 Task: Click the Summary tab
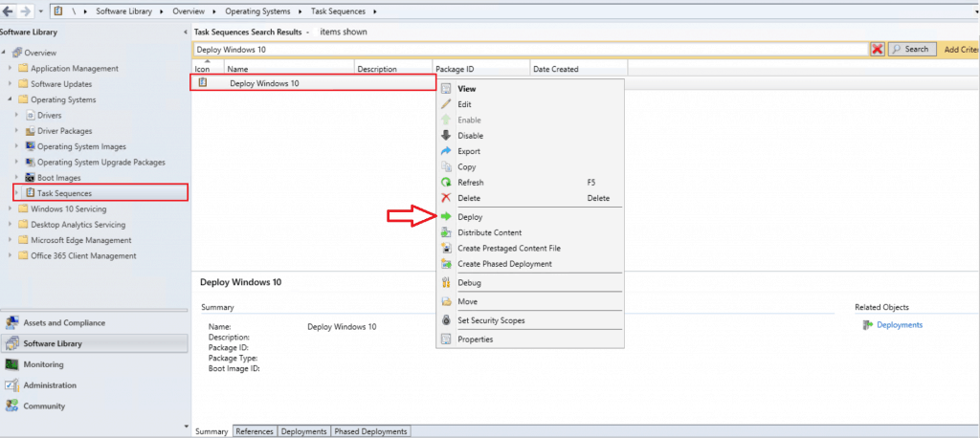tap(212, 431)
